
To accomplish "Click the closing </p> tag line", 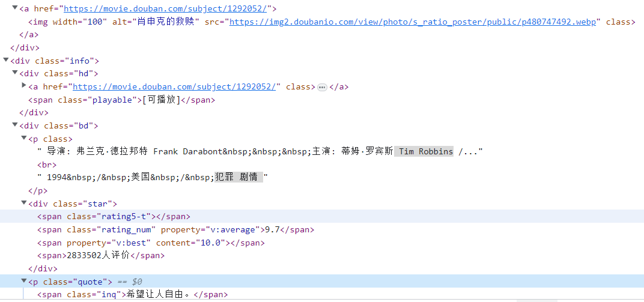I will pyautogui.click(x=38, y=190).
